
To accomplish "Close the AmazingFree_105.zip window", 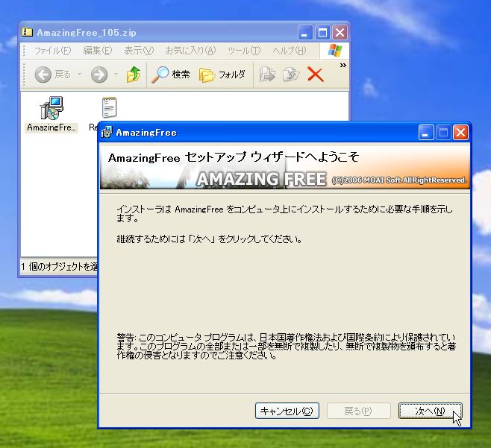I will click(x=340, y=32).
